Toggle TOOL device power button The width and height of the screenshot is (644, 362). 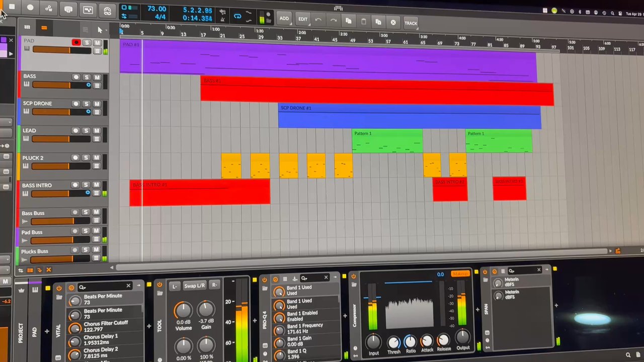(x=159, y=285)
